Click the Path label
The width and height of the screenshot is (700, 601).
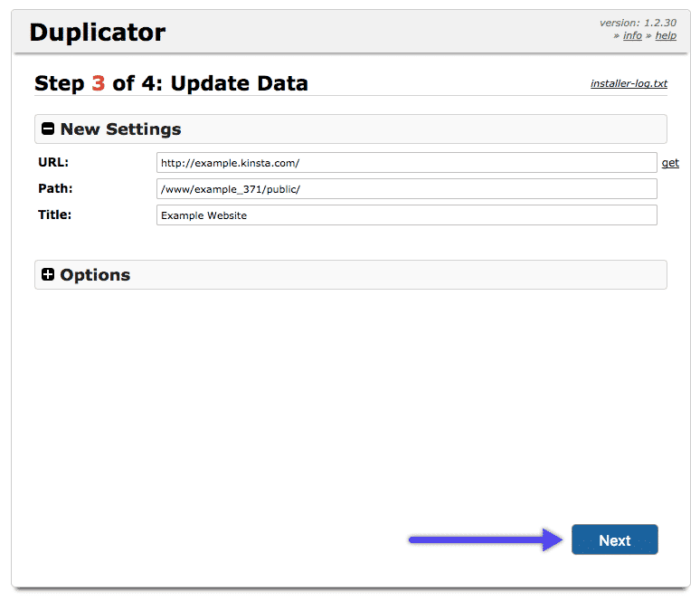55,189
